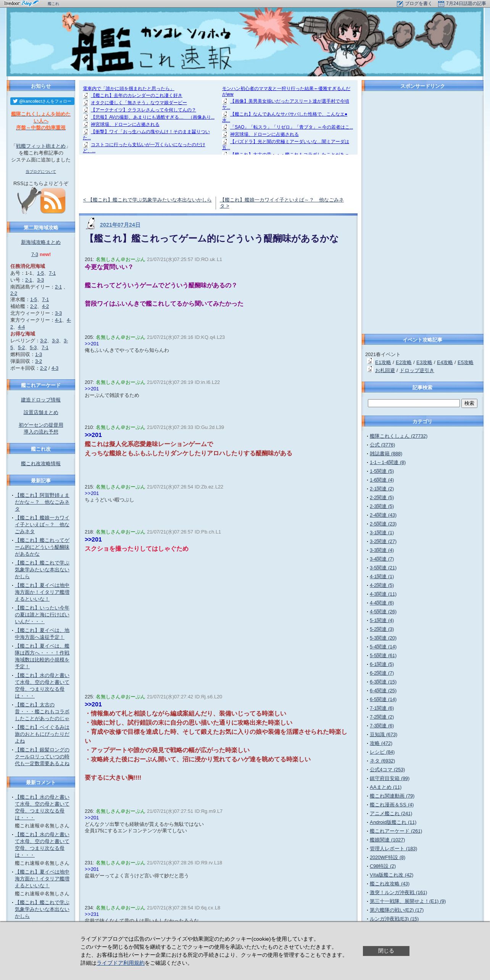Viewport: 490px width, 980px height.
Task: Open recent article 阿賀野姉ぇまだかな link
Action: click(42, 502)
